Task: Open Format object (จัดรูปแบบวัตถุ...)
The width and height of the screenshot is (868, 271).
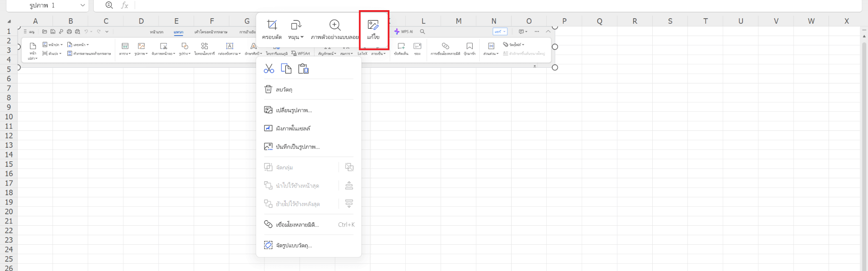Action: point(294,245)
